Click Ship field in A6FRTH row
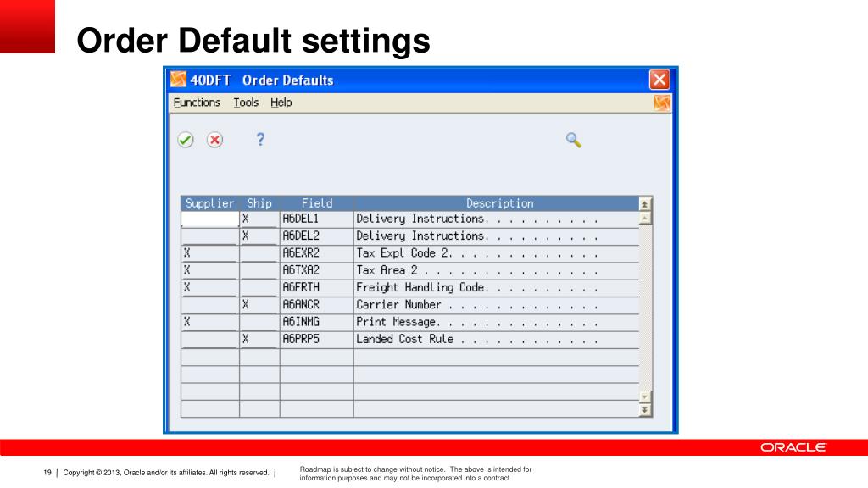This screenshot has height=488, width=868. [x=259, y=288]
